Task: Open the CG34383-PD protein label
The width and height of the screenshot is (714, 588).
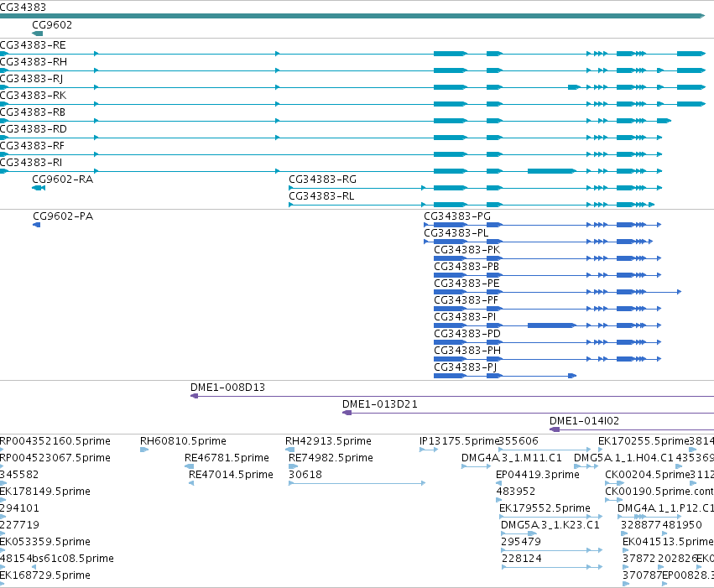Action: click(467, 334)
